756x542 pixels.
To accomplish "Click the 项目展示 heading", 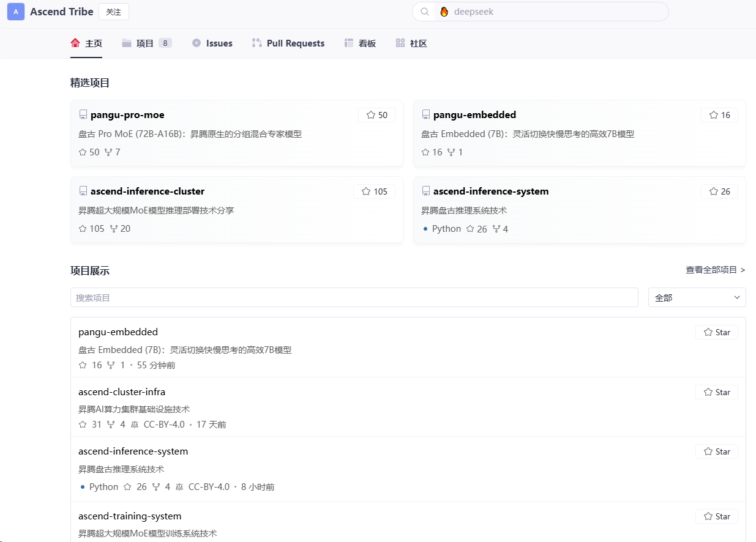I will tap(90, 271).
